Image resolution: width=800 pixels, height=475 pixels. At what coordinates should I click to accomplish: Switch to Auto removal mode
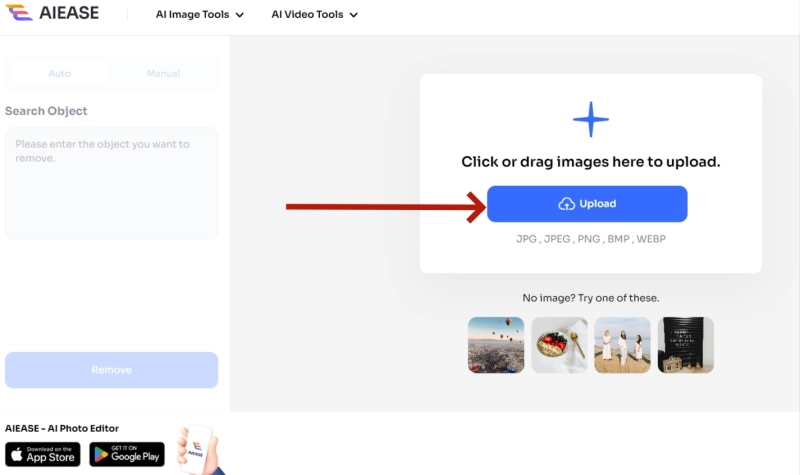click(60, 74)
